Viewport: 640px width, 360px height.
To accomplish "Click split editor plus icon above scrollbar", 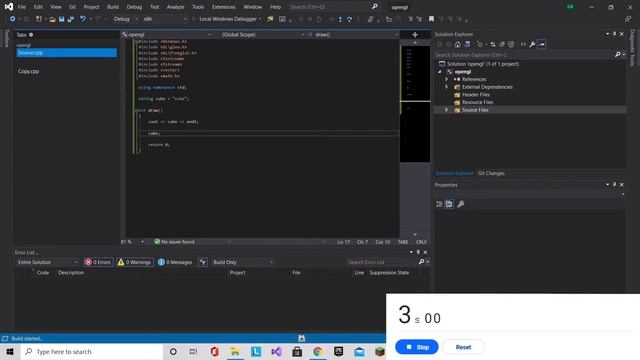I will [415, 35].
